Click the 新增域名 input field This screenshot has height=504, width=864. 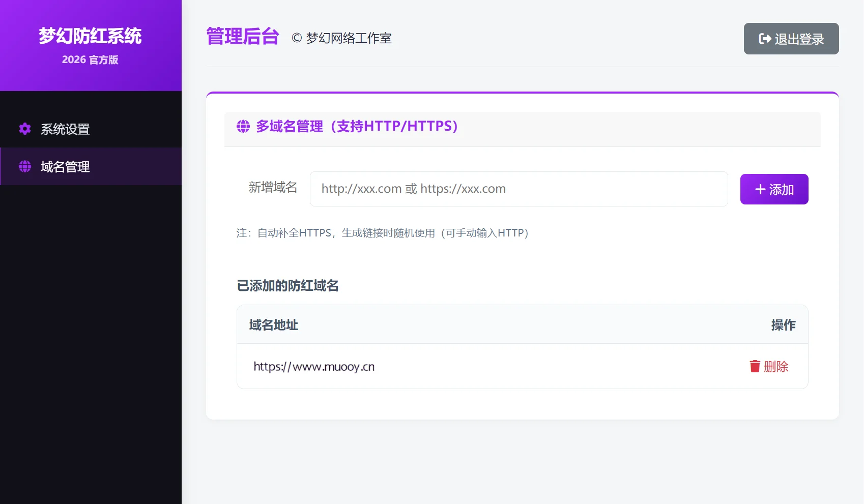point(519,189)
